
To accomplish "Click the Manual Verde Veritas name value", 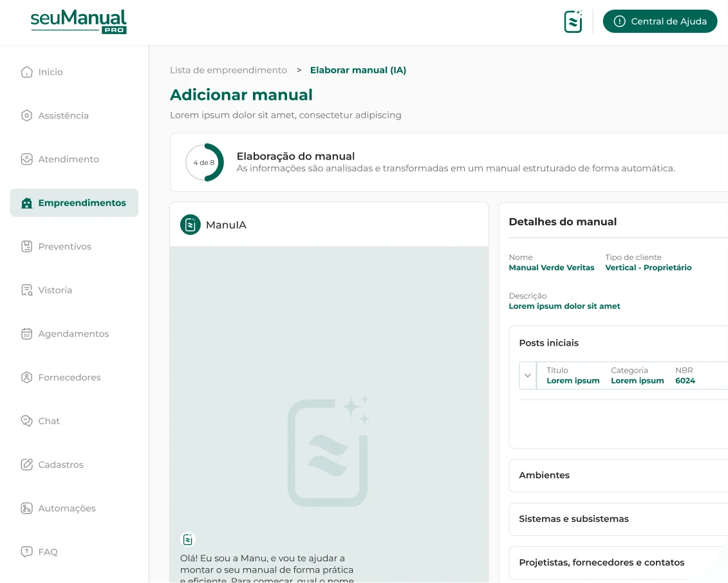I will 552,267.
